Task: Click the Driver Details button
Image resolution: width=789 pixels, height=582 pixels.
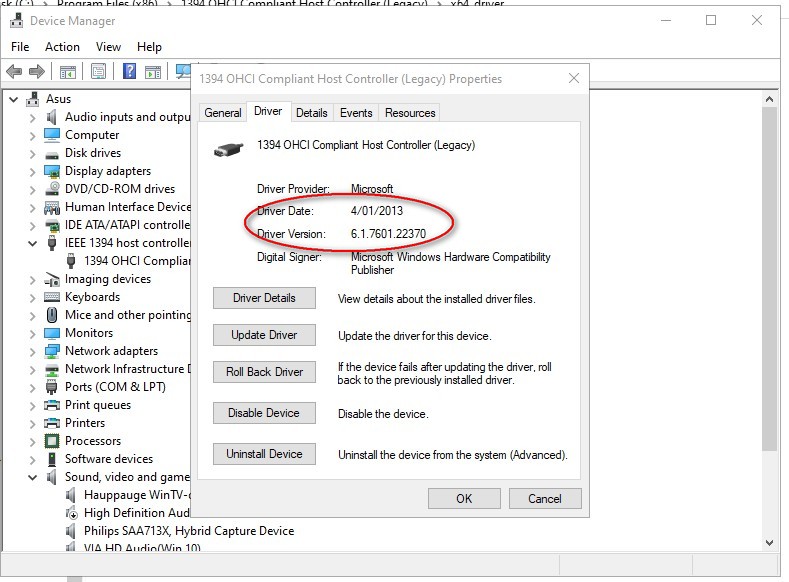Action: pos(264,298)
